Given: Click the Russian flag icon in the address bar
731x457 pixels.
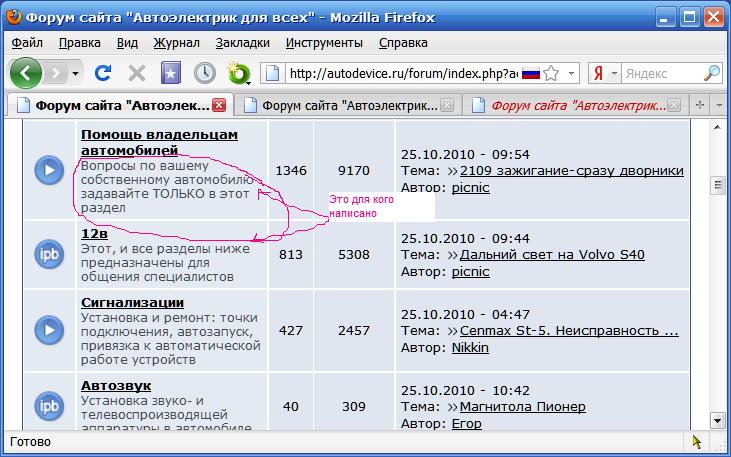Looking at the screenshot, I should [x=531, y=74].
